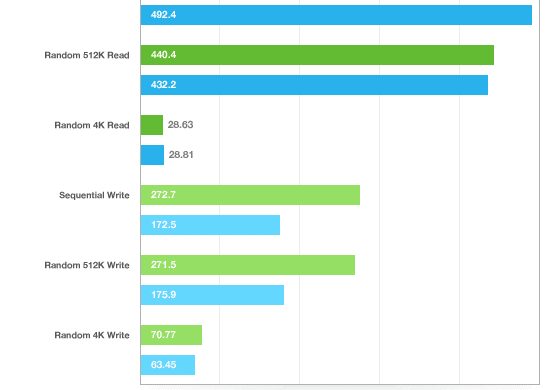Select the 440.4 green bar
The height and width of the screenshot is (390, 560).
click(317, 55)
